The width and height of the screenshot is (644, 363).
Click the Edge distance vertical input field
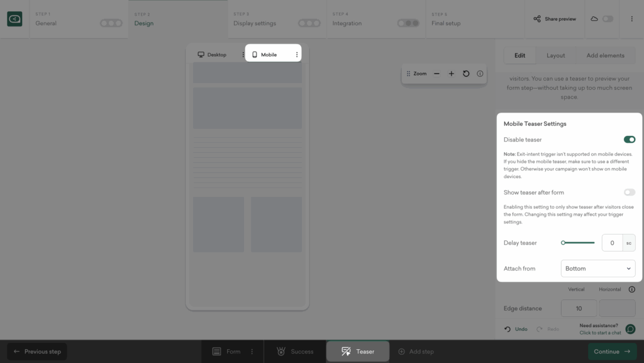point(579,309)
